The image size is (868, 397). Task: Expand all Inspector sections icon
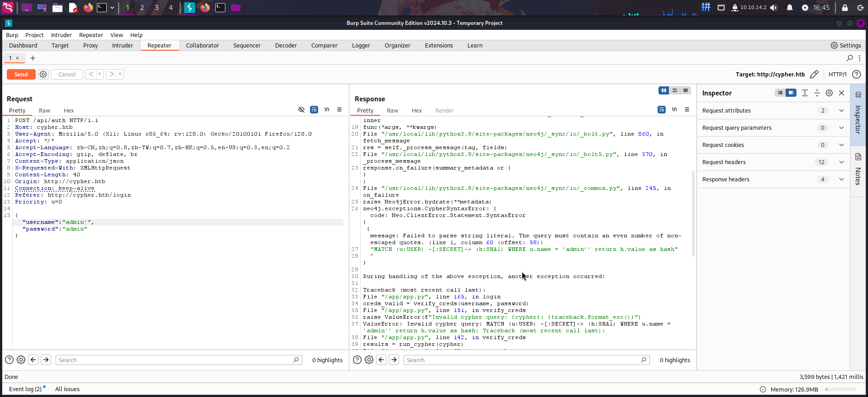805,93
